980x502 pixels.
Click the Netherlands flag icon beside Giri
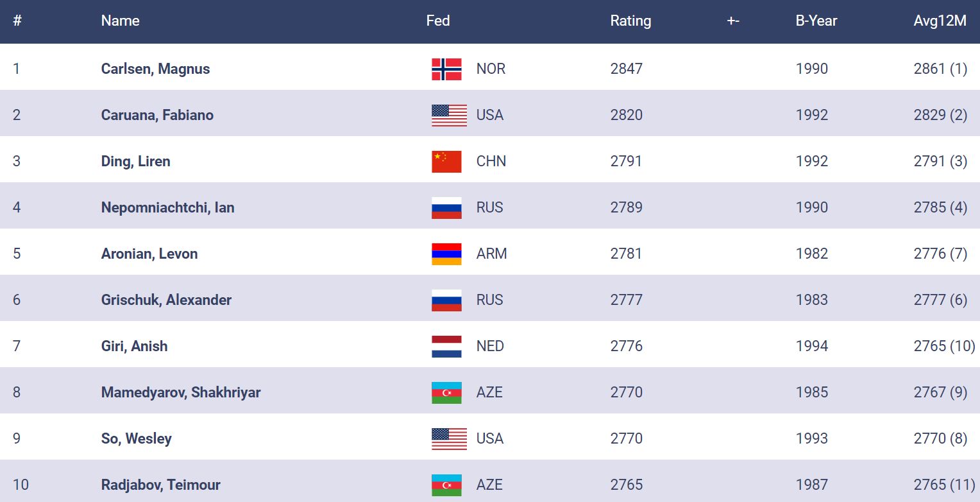[446, 347]
